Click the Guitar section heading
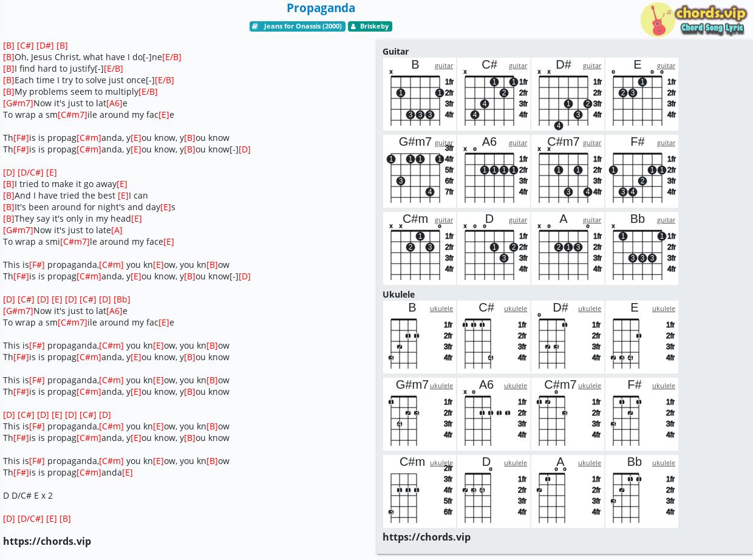Image resolution: width=753 pixels, height=560 pixels. (396, 52)
